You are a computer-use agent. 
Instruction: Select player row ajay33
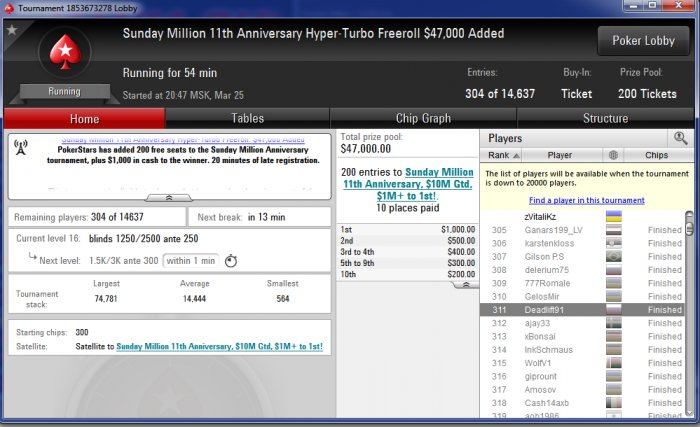point(582,323)
